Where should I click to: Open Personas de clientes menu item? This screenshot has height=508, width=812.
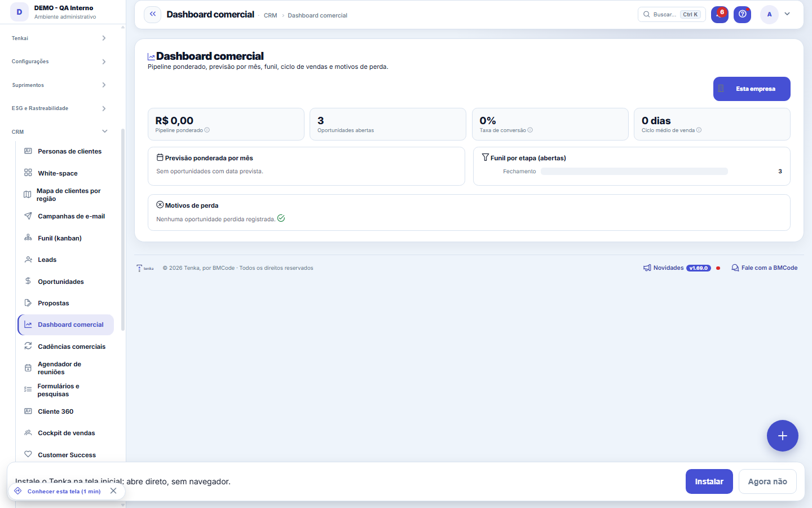66,151
